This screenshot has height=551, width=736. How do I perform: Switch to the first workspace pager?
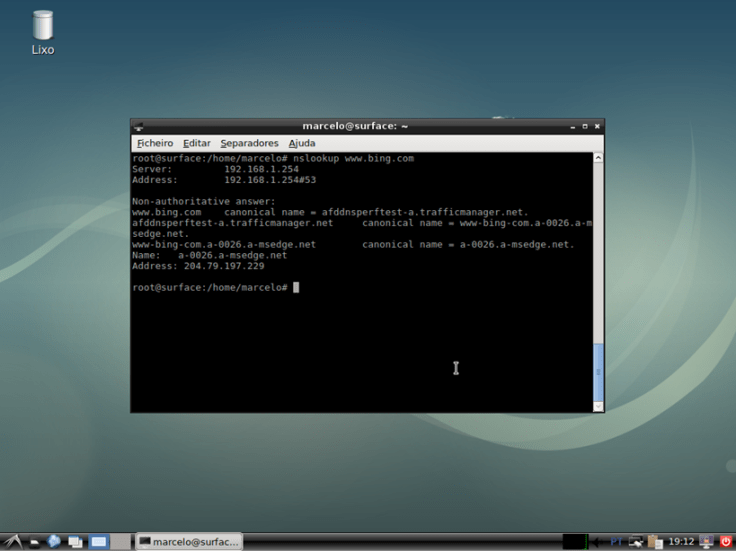(x=99, y=541)
